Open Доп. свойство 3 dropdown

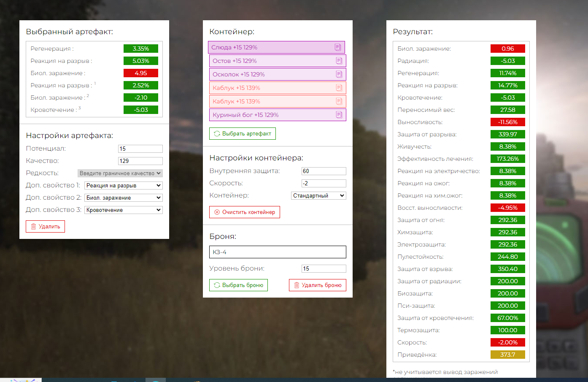(124, 210)
